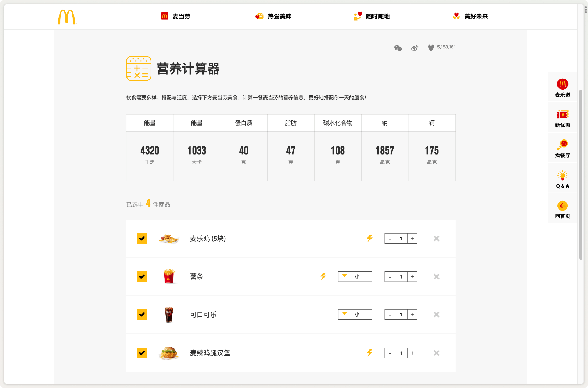
Task: Click the 可口可乐 drink thumbnail
Action: coord(169,315)
